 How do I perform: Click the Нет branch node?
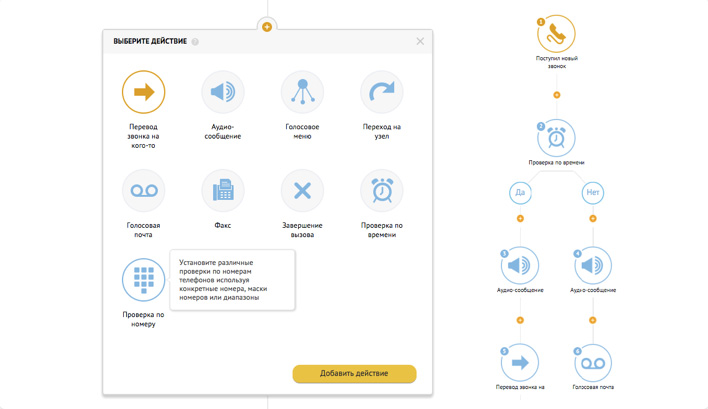point(593,192)
